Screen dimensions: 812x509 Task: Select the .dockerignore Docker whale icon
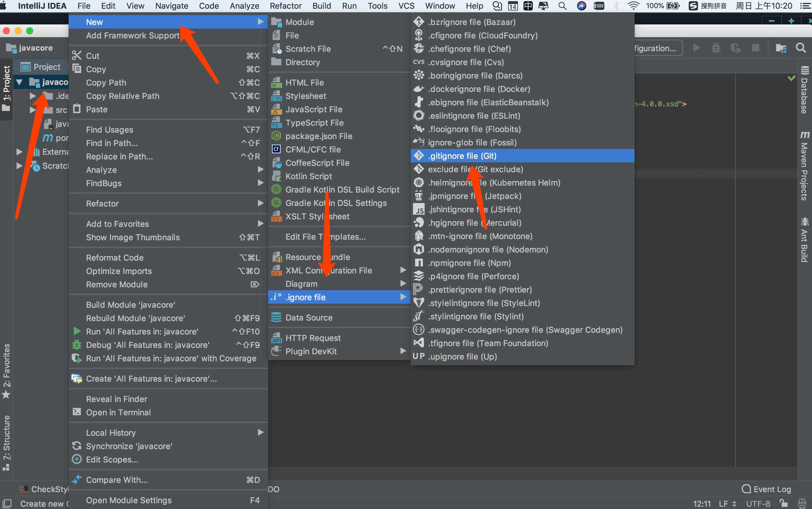pyautogui.click(x=419, y=89)
